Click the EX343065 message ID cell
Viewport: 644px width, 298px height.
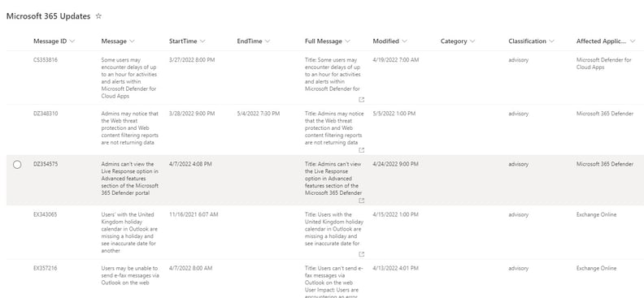pos(46,214)
